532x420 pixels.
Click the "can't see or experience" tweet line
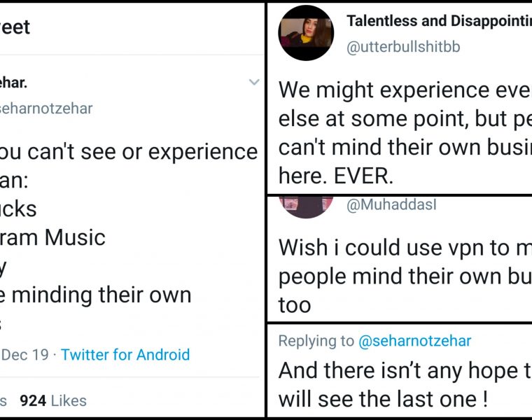coord(129,151)
